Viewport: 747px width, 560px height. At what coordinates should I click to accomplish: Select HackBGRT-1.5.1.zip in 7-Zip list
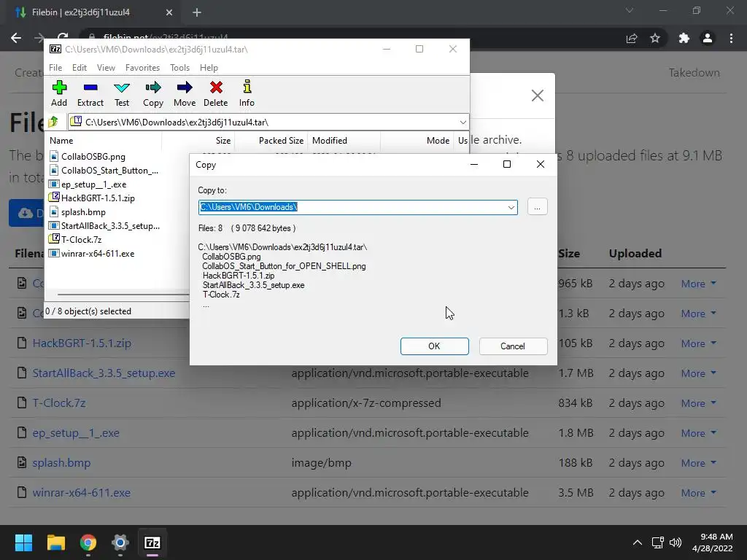pos(98,198)
